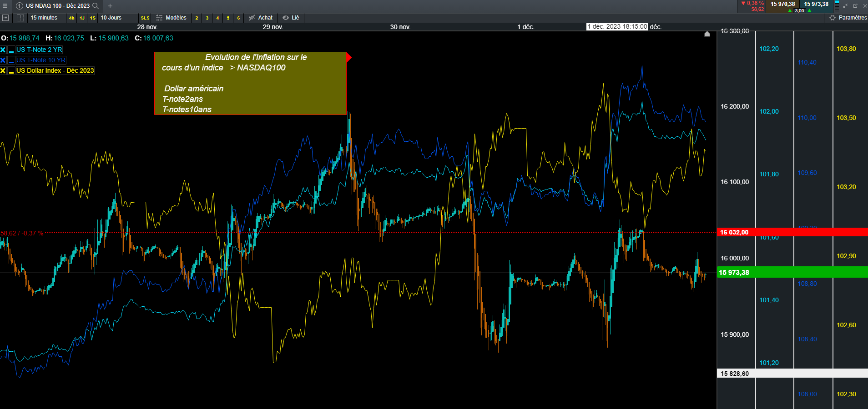Screen dimensions: 868x409
Task: Click the open price value 15 988,74
Action: click(x=25, y=38)
